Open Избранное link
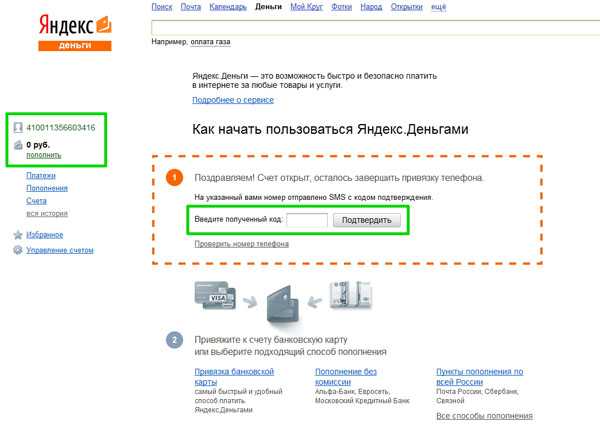Screen dimensions: 600x429 (x=45, y=235)
